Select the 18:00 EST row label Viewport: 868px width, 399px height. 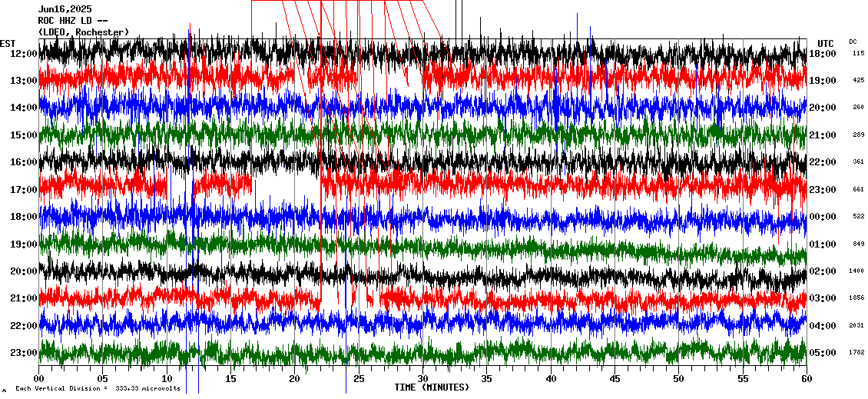click(x=23, y=217)
